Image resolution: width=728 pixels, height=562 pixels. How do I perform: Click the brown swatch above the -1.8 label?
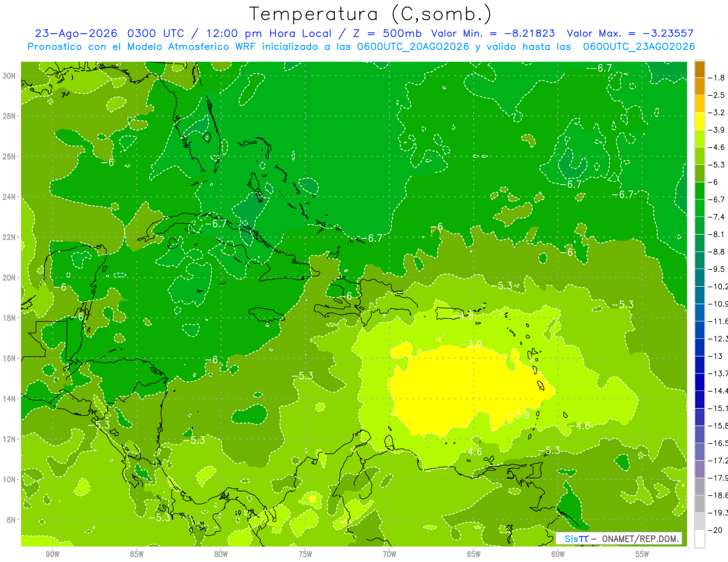click(x=699, y=69)
